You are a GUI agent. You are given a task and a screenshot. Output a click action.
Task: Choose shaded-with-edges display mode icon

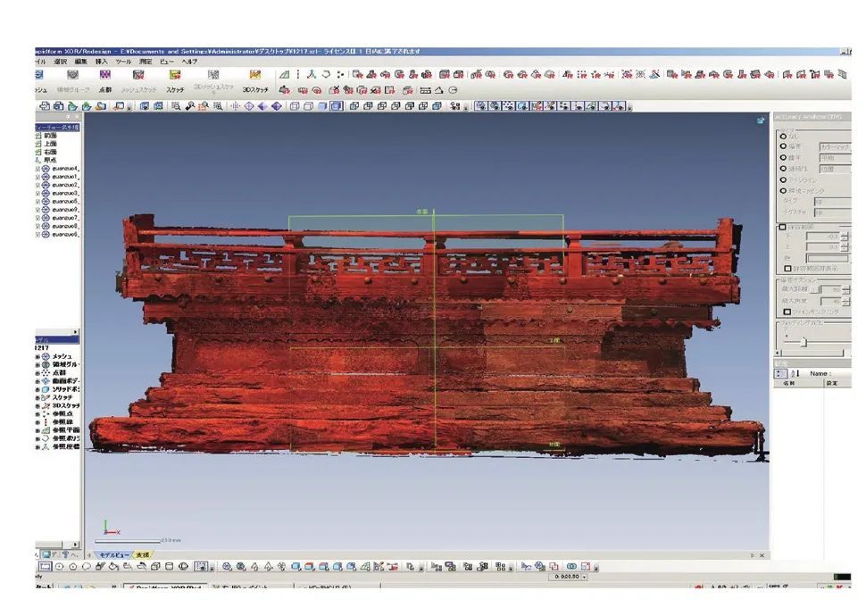(337, 105)
